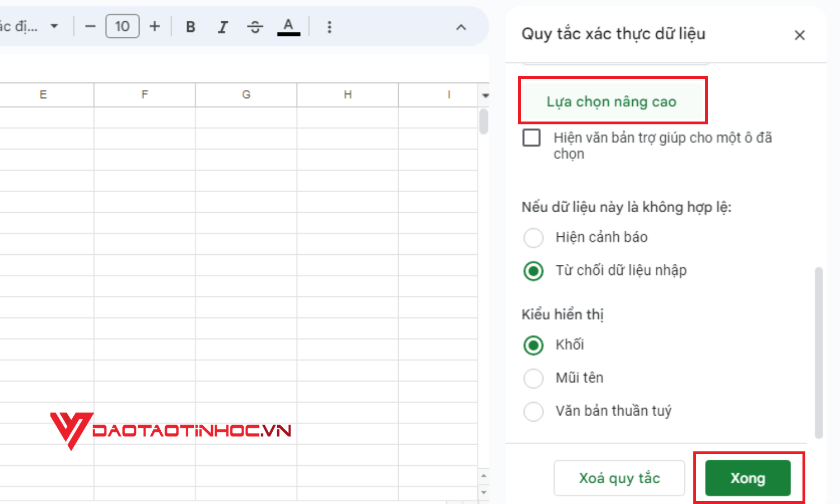Viewport: 840px width, 504px height.
Task: Collapse the Lựa chọn nâng cao section
Action: (x=612, y=101)
